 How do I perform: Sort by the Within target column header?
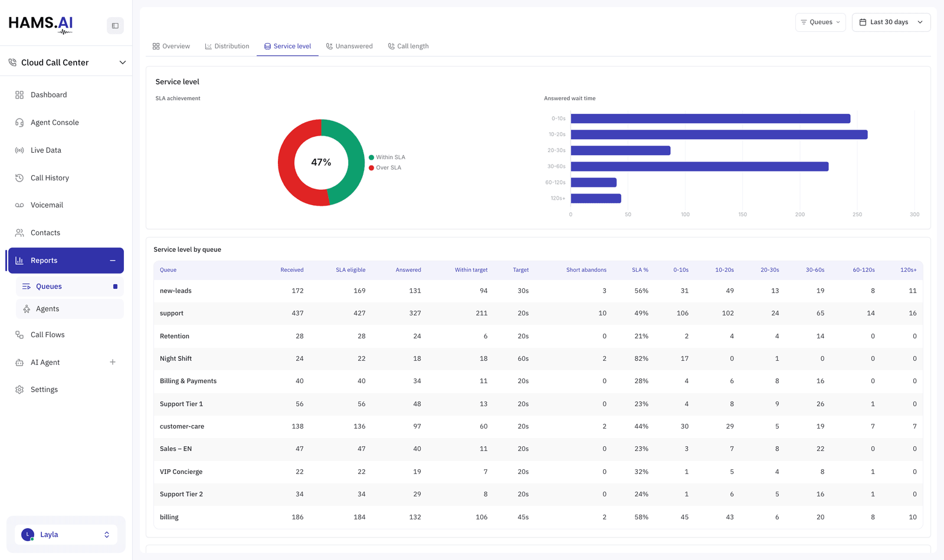(x=471, y=270)
